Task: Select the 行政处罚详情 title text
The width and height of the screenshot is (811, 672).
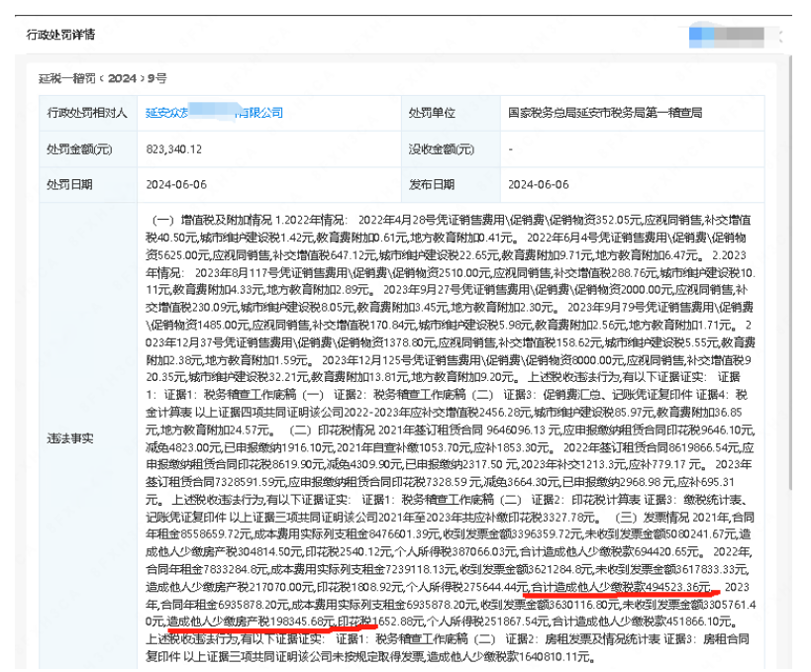Action: [x=61, y=35]
